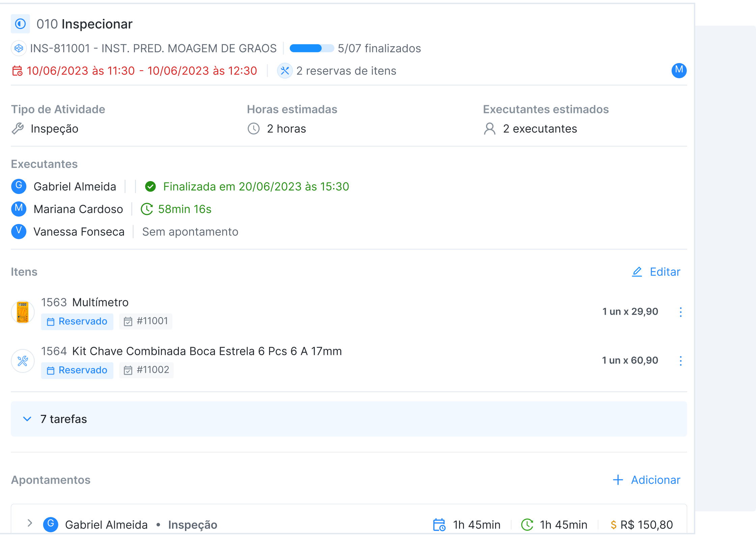Click Gabriel Almeida's avatar in Executantes
This screenshot has height=537, width=756.
[19, 186]
